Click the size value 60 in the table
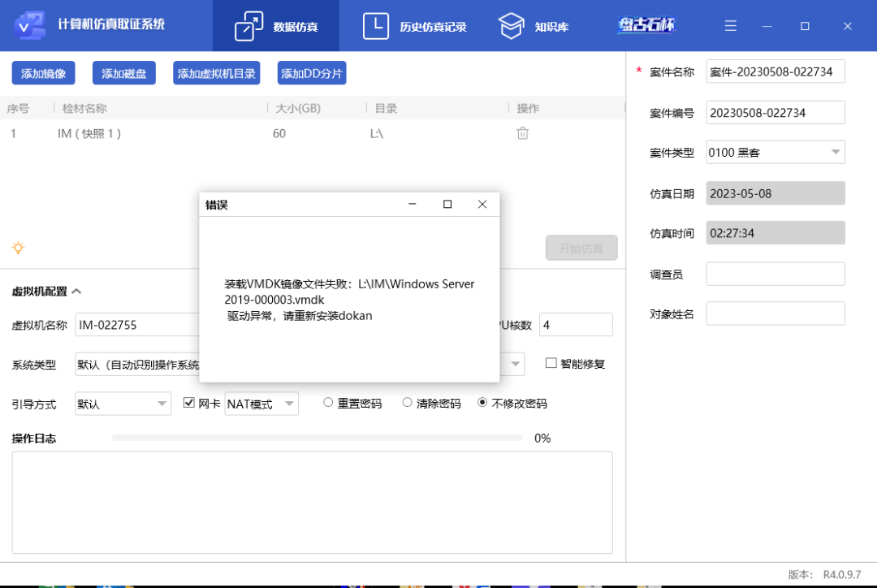Image resolution: width=877 pixels, height=588 pixels. pyautogui.click(x=279, y=134)
